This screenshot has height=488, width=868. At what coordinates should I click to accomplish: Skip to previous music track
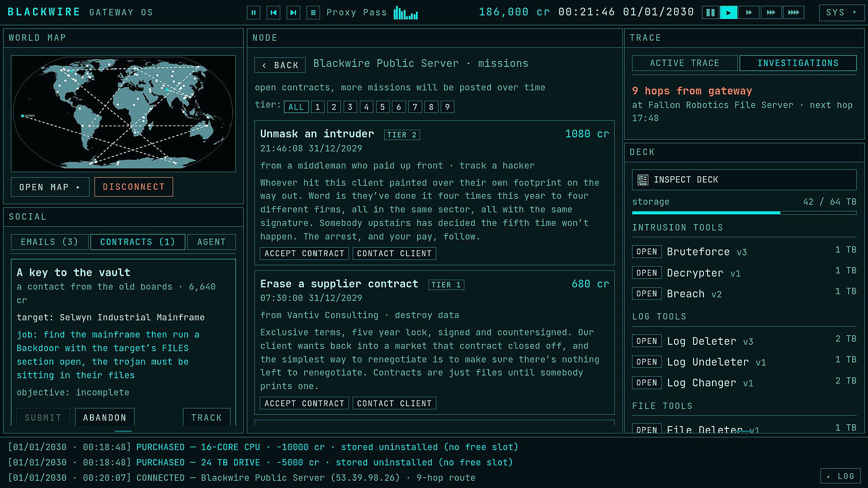[x=273, y=13]
